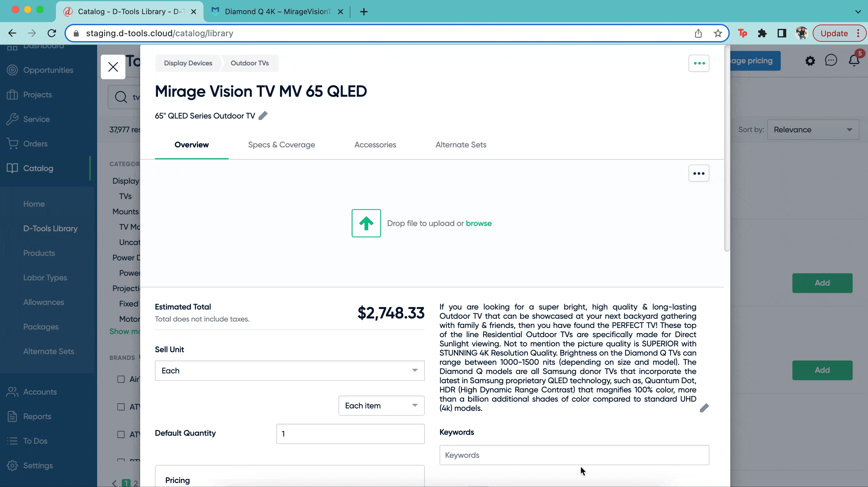Open Alternate Sets in sidebar submenu

point(49,351)
